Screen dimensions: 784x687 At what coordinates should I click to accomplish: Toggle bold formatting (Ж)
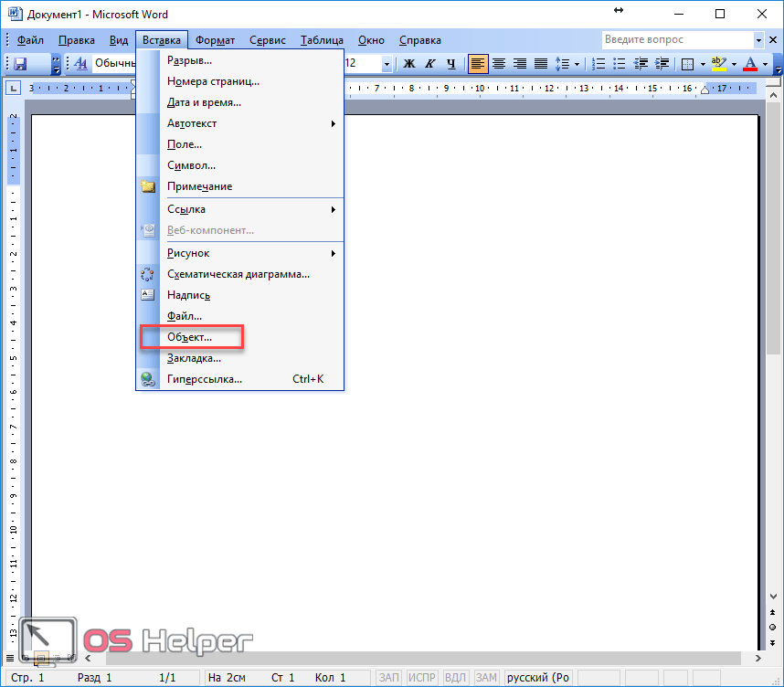(x=409, y=64)
